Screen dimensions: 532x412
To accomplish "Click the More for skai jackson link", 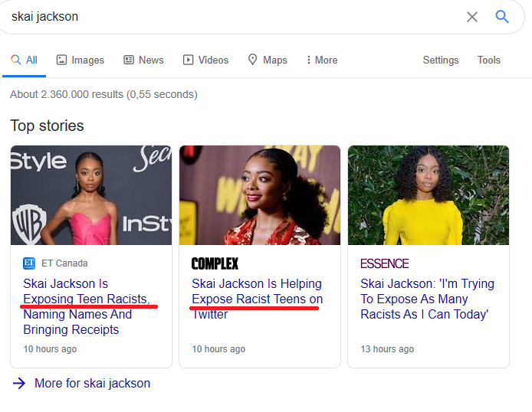I will [x=92, y=383].
